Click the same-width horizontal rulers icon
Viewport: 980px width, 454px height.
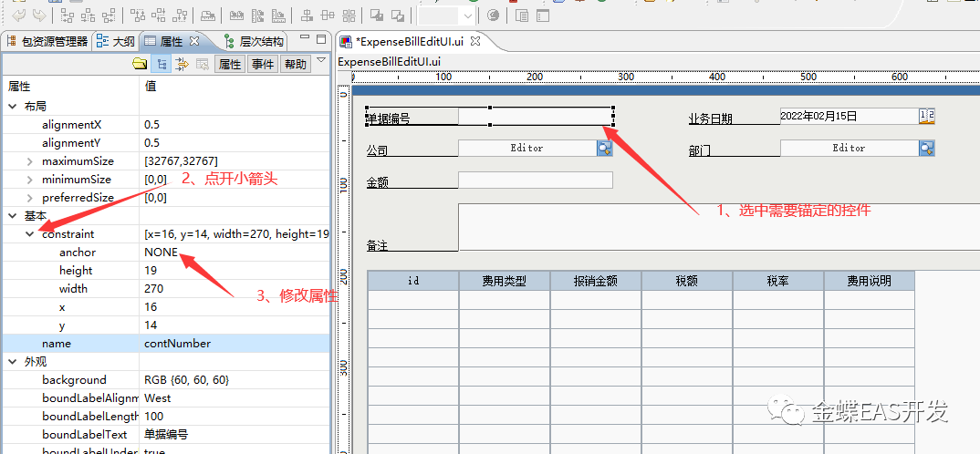pos(237,15)
